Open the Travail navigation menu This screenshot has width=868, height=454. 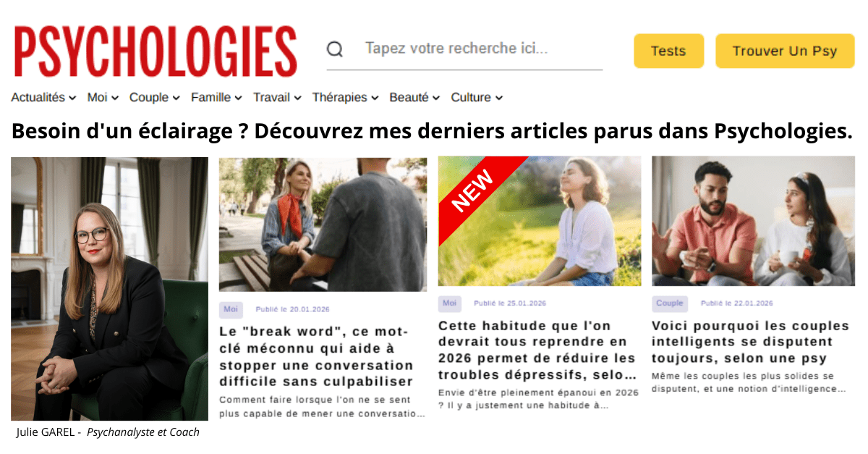click(x=277, y=97)
